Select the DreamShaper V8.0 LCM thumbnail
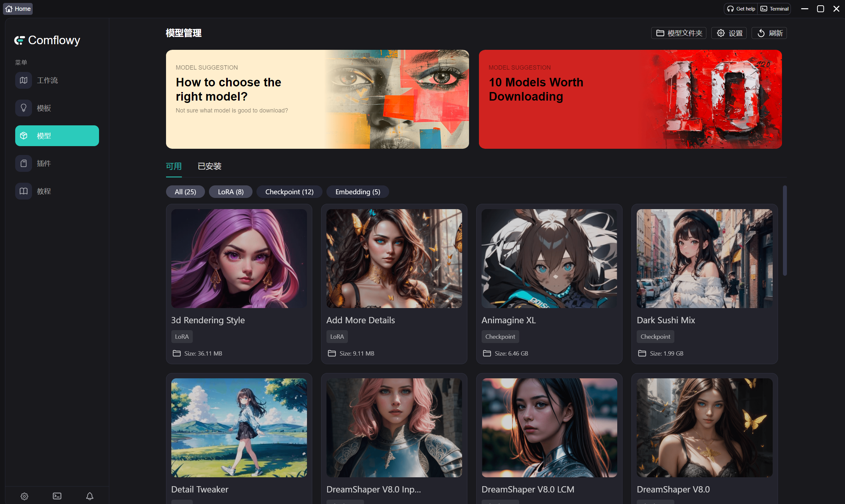Screen dimensions: 845x504 point(549,427)
